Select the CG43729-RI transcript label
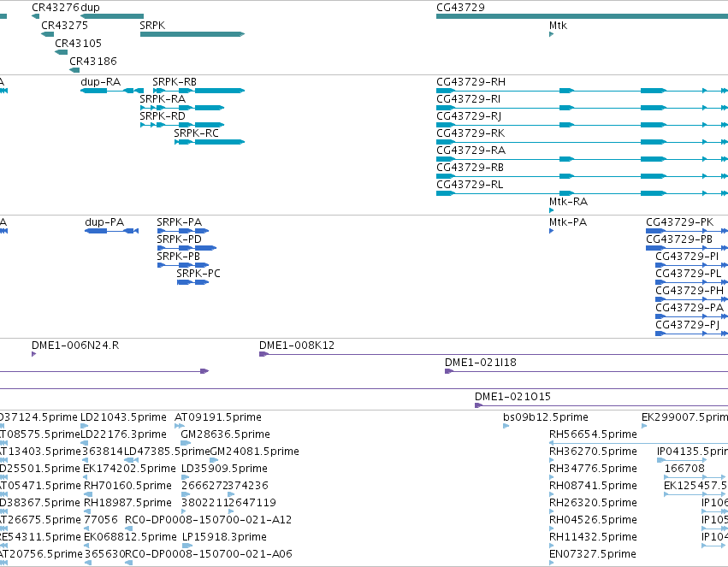 click(x=469, y=99)
